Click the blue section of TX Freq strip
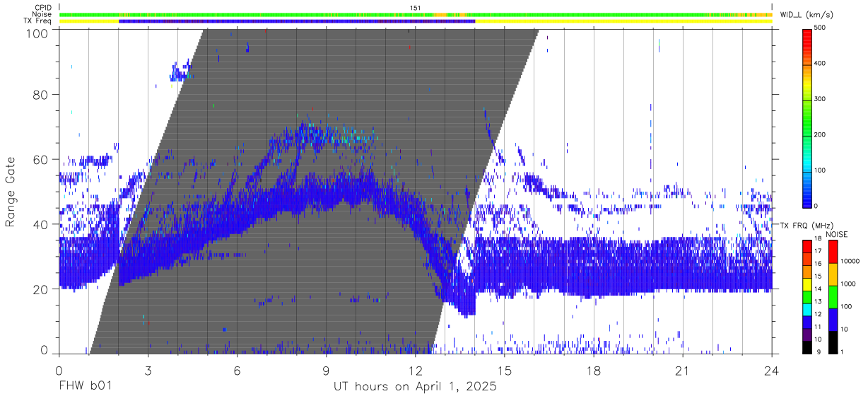 coord(297,21)
